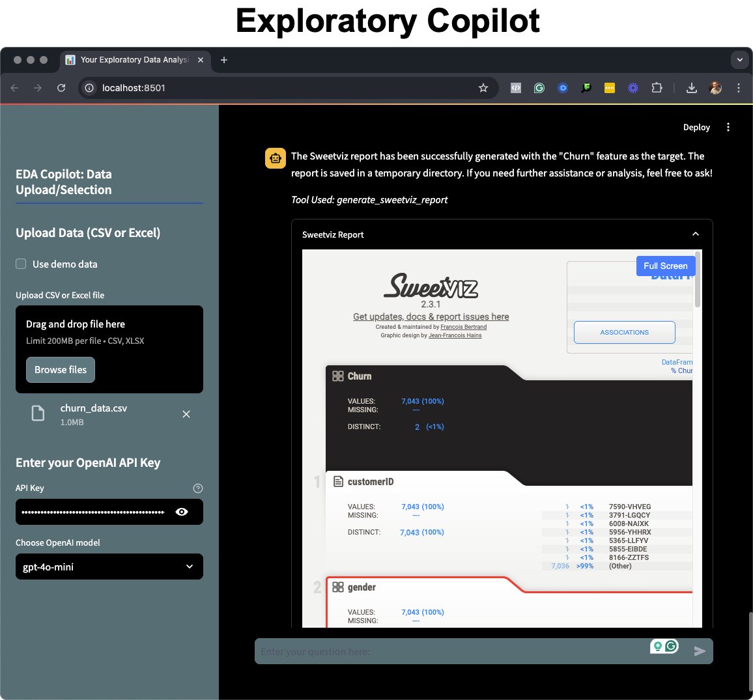Open the Francois Bertrand link
This screenshot has width=753, height=700.
(x=463, y=327)
